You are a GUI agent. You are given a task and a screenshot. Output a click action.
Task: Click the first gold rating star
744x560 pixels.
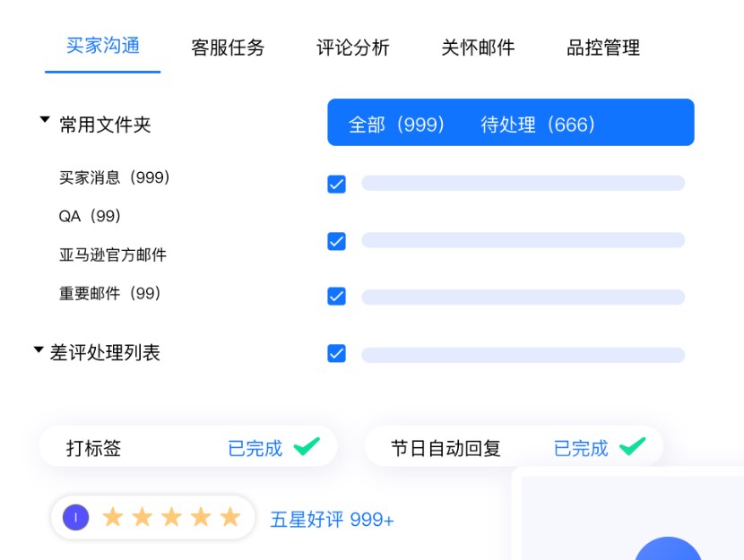coord(112,517)
